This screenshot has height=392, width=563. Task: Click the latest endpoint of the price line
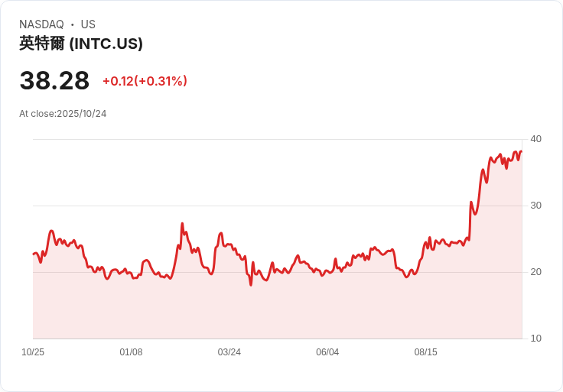(521, 151)
